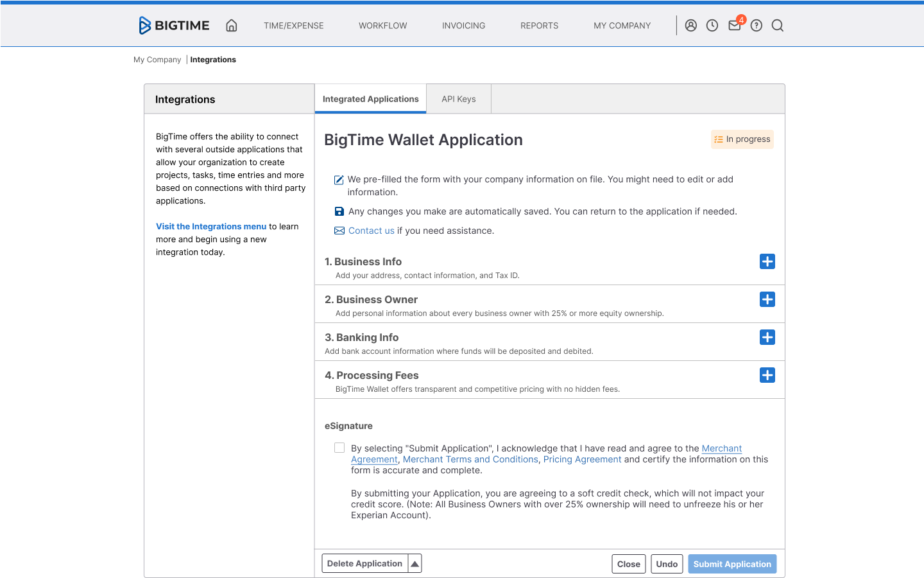Image resolution: width=924 pixels, height=578 pixels.
Task: Click the Submit Application button
Action: tap(732, 564)
